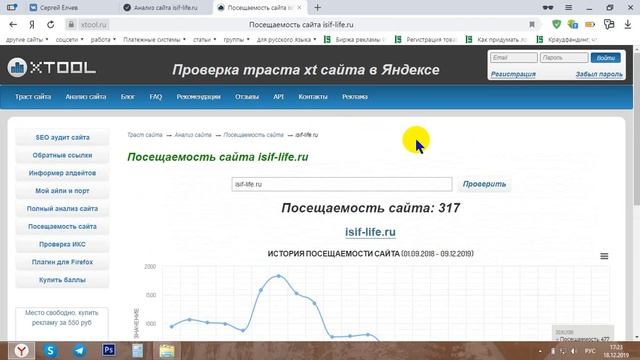
Task: Go back with the browser back arrow
Action: click(13, 24)
